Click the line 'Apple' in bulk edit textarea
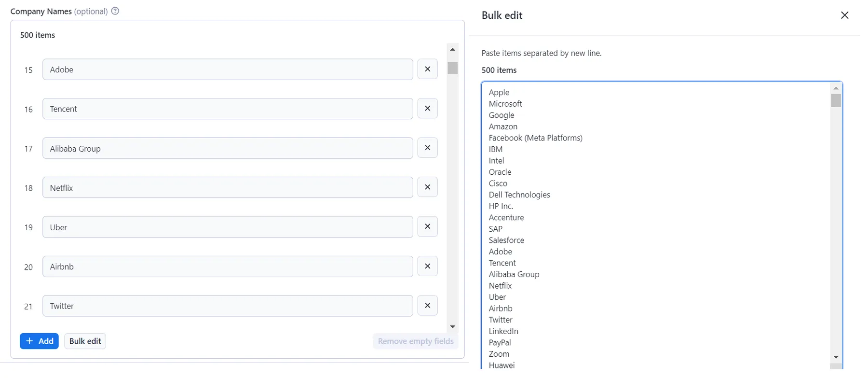The height and width of the screenshot is (378, 868). [499, 92]
